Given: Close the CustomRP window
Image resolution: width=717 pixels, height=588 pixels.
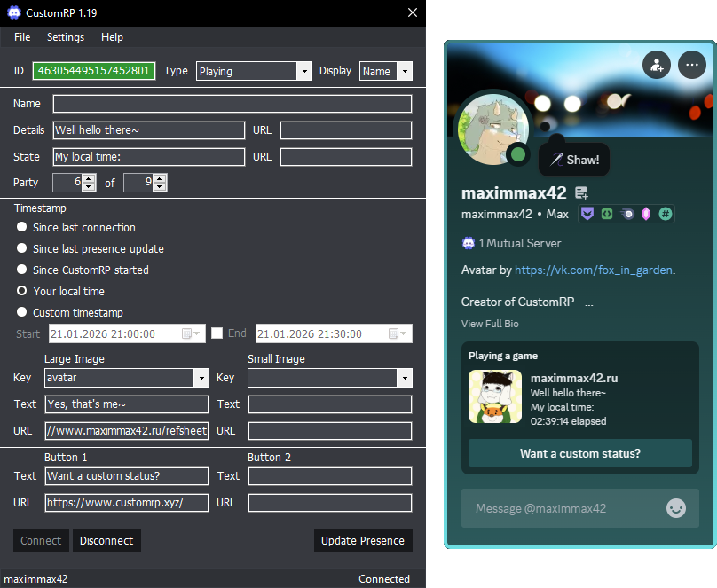Looking at the screenshot, I should click(x=413, y=12).
